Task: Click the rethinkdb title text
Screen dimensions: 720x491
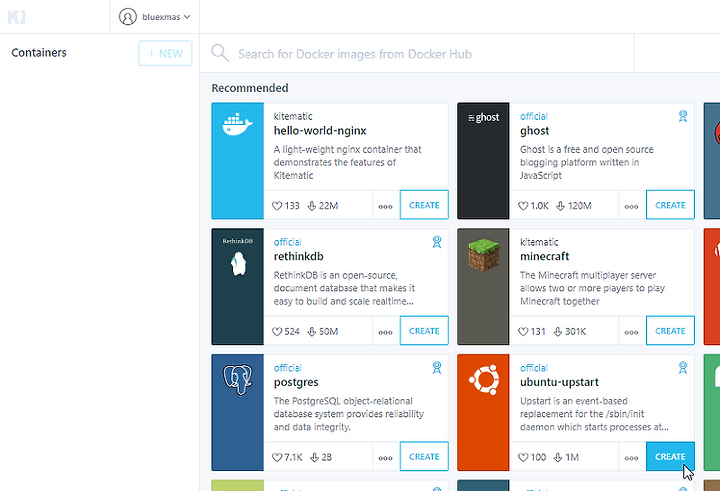Action: point(298,256)
